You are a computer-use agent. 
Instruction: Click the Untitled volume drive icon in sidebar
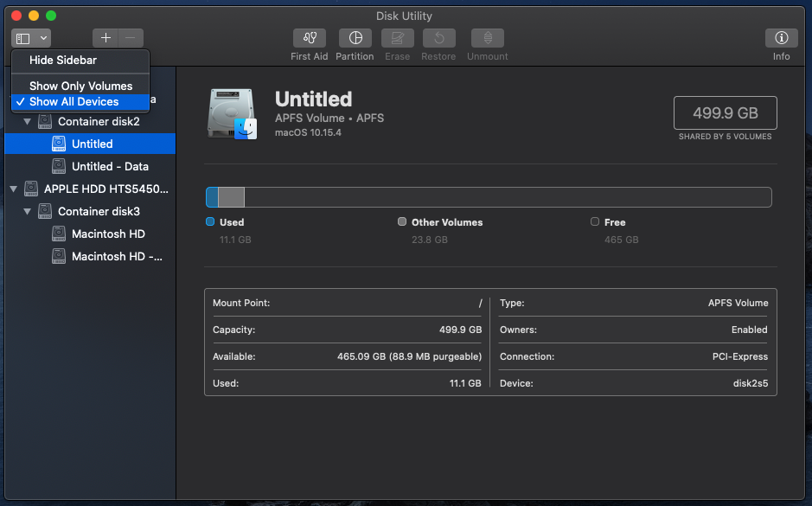[x=59, y=144]
